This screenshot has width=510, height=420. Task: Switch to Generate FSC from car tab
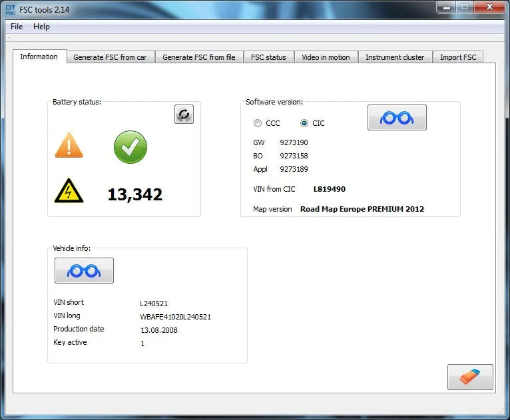click(110, 57)
